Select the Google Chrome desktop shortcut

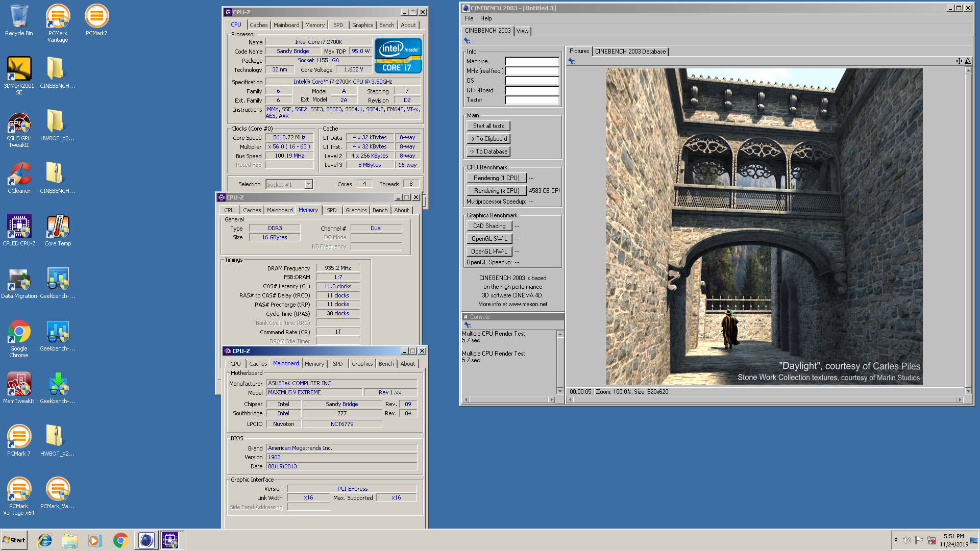pos(19,339)
